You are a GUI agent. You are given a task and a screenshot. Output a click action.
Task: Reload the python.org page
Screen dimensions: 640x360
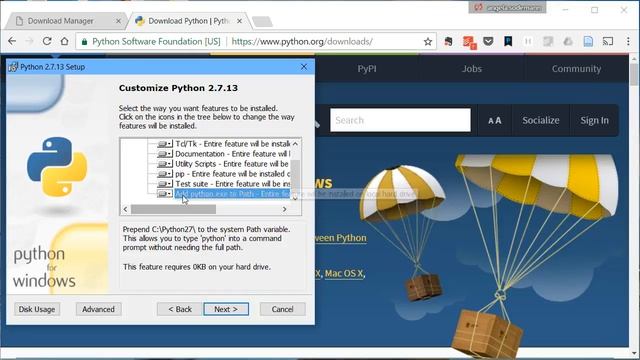tap(47, 41)
